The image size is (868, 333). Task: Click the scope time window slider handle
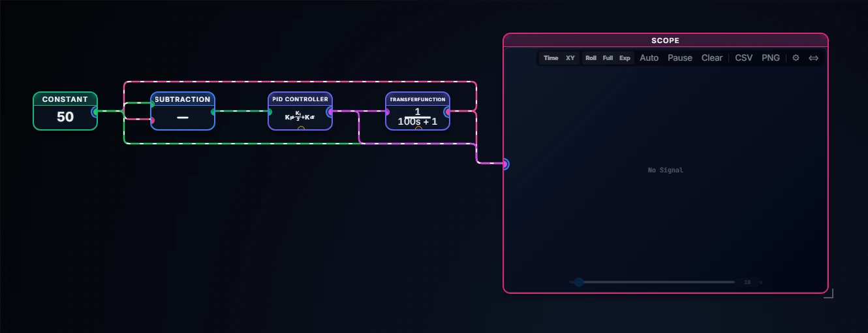[578, 282]
